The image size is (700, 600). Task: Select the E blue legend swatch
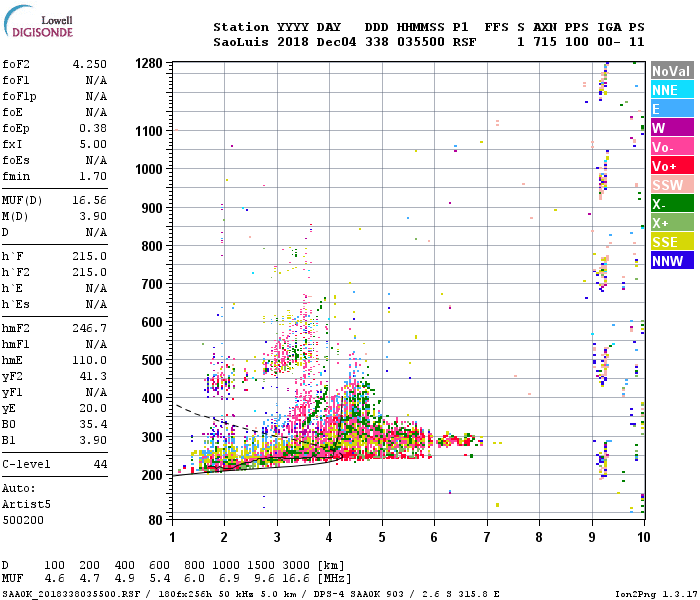tap(672, 109)
